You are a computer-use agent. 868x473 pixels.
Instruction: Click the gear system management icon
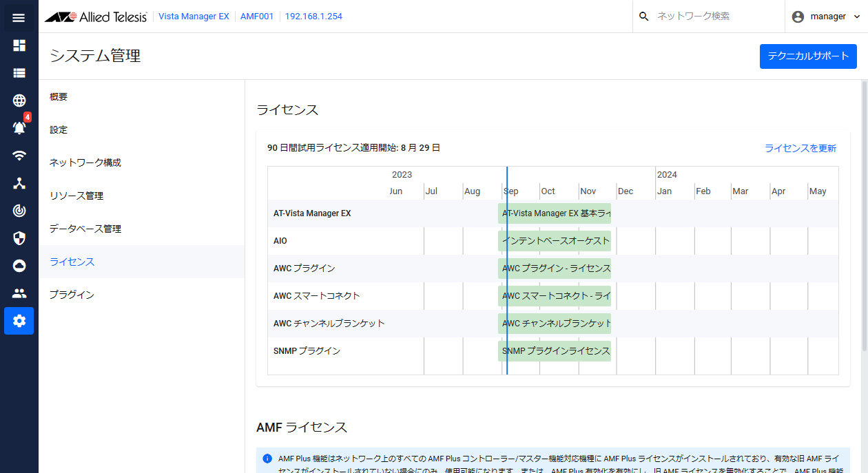click(x=19, y=321)
